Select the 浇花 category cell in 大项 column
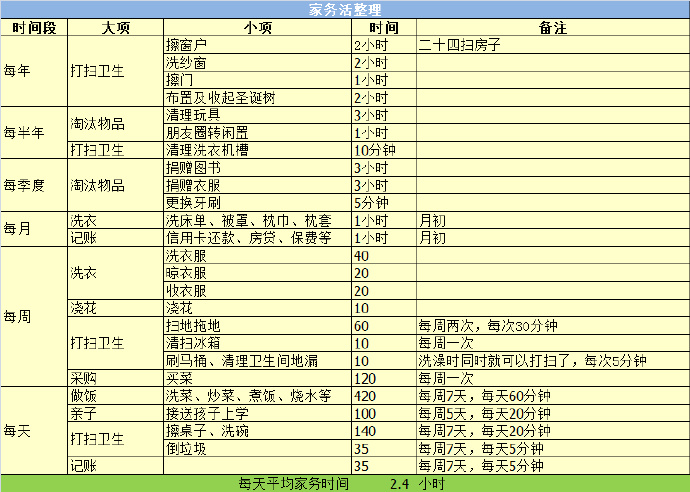This screenshot has height=492, width=690. (115, 308)
